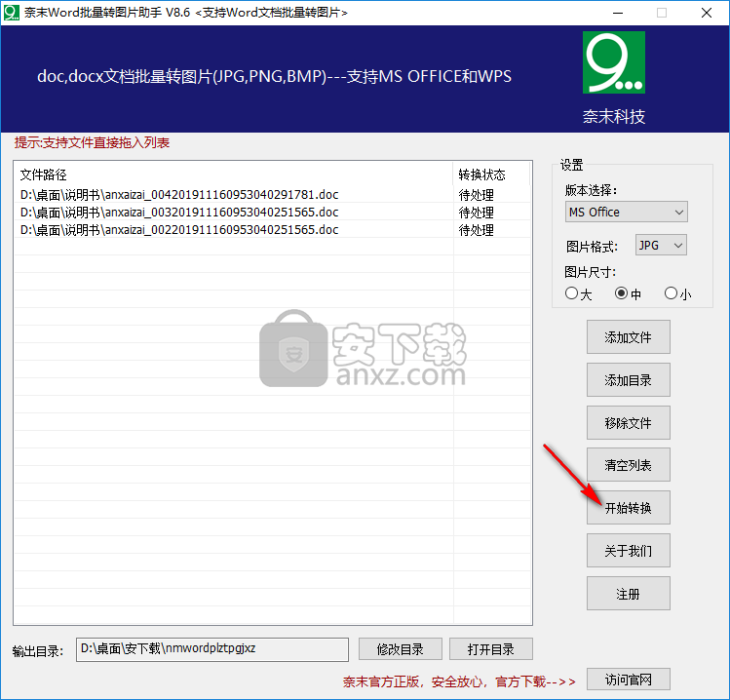Start conversion with the 开始转换 button

coord(628,508)
